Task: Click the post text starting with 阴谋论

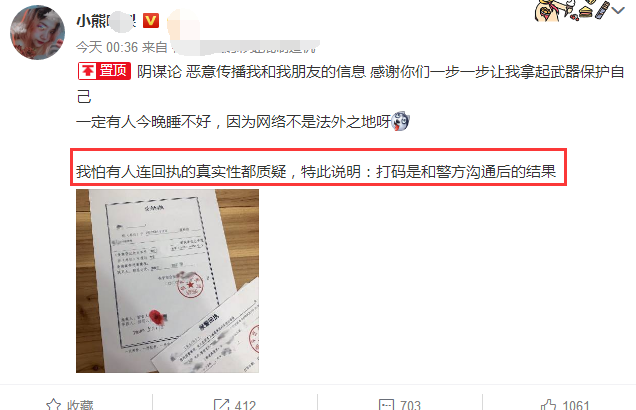Action: 350,84
